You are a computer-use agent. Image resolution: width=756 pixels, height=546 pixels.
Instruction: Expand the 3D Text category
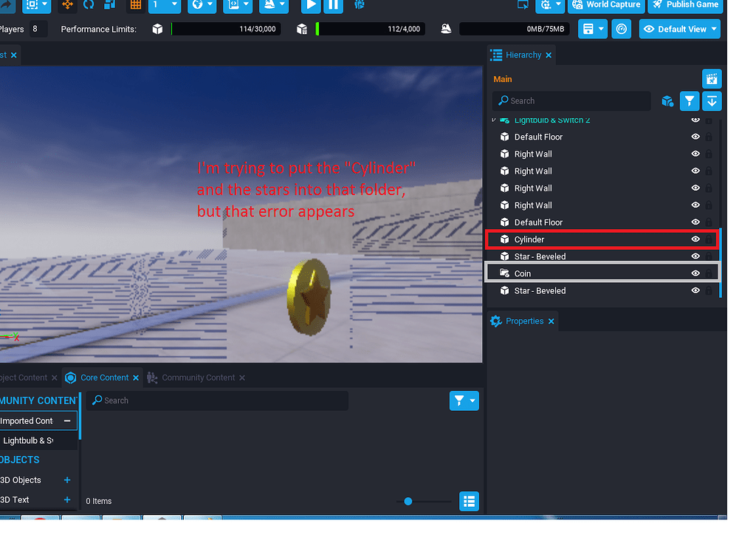67,500
